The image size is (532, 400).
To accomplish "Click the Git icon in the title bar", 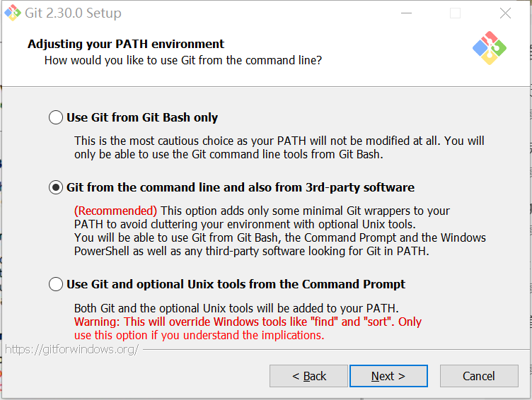I will click(x=13, y=13).
